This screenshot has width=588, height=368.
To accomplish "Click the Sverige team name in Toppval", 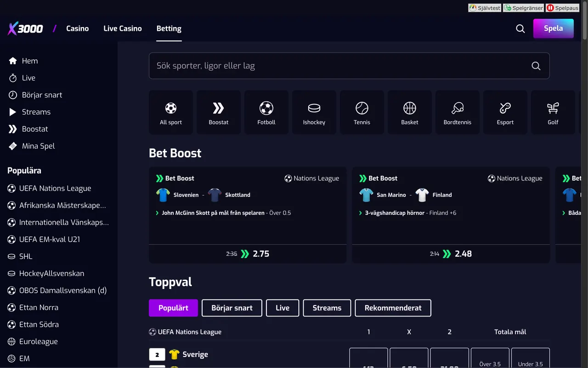I will click(x=195, y=355).
